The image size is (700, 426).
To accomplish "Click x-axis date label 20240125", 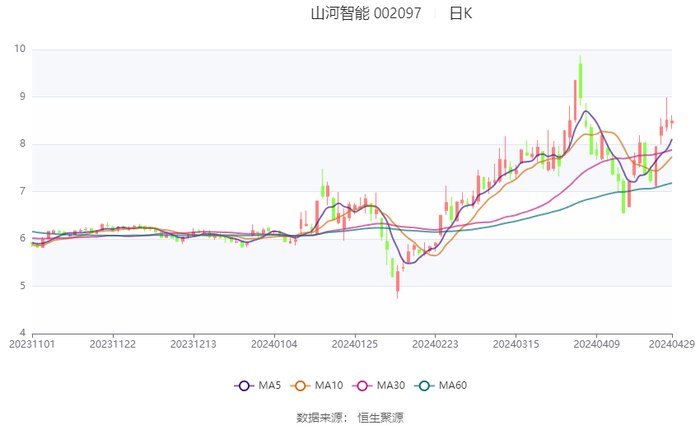I will click(354, 344).
